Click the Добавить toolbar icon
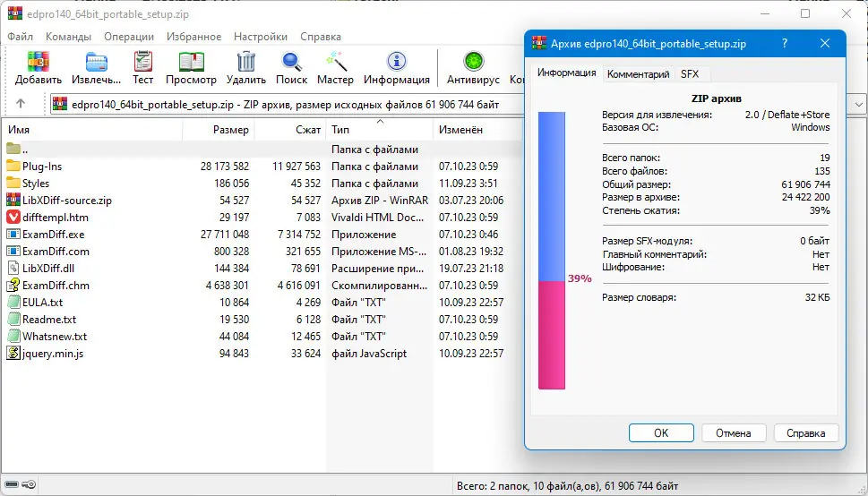The height and width of the screenshot is (496, 868). 39,62
